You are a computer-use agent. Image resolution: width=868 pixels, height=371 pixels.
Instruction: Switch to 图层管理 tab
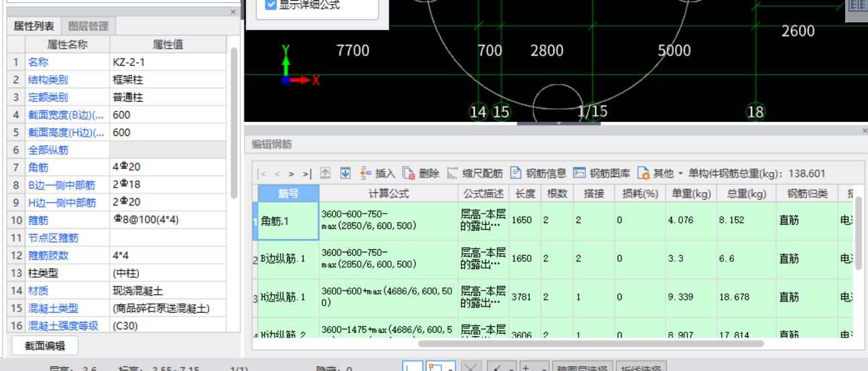(x=88, y=26)
